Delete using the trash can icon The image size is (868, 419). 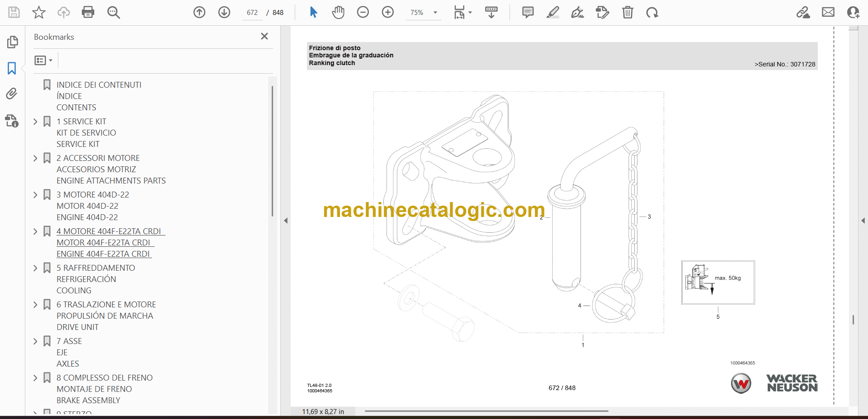627,12
